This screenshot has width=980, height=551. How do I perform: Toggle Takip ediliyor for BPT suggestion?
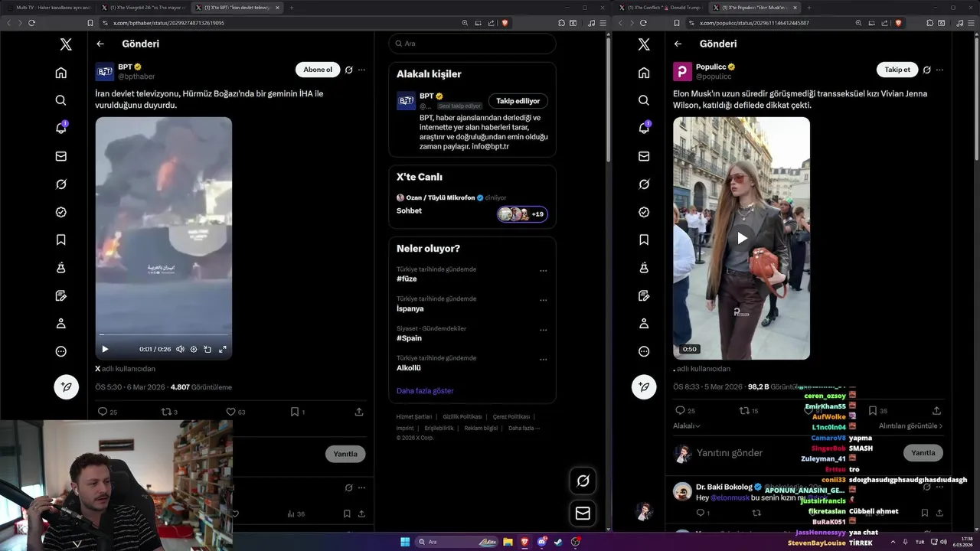point(518,101)
